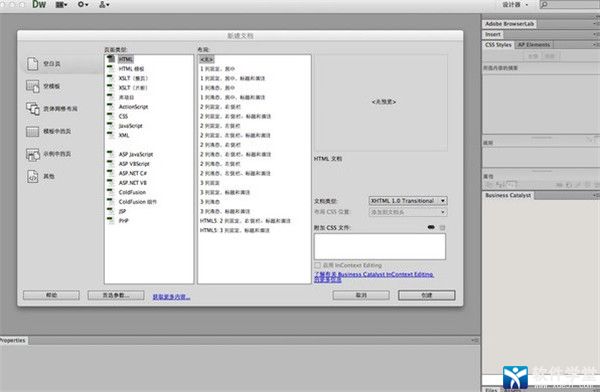The image size is (600, 392).
Task: Click the file icon beside ActionScript
Action: click(111, 106)
